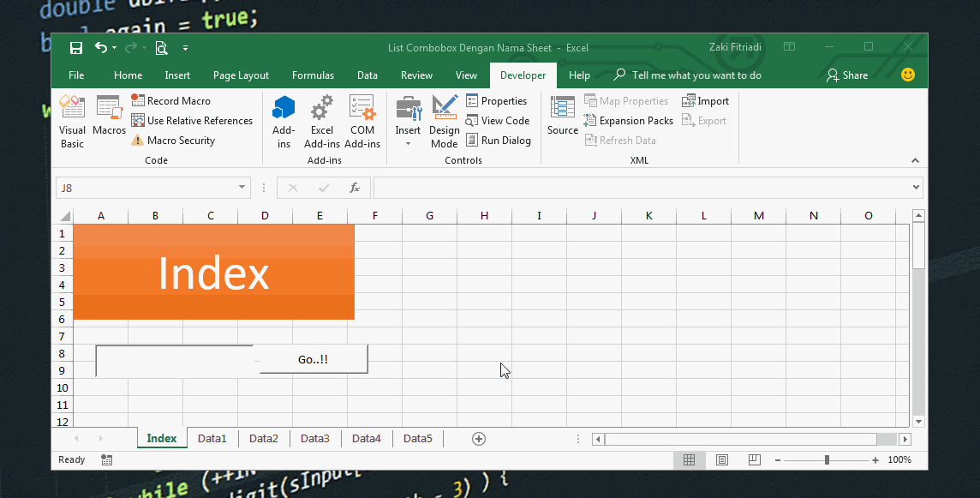The image size is (980, 498).
Task: Click the add new sheet button
Action: point(478,438)
